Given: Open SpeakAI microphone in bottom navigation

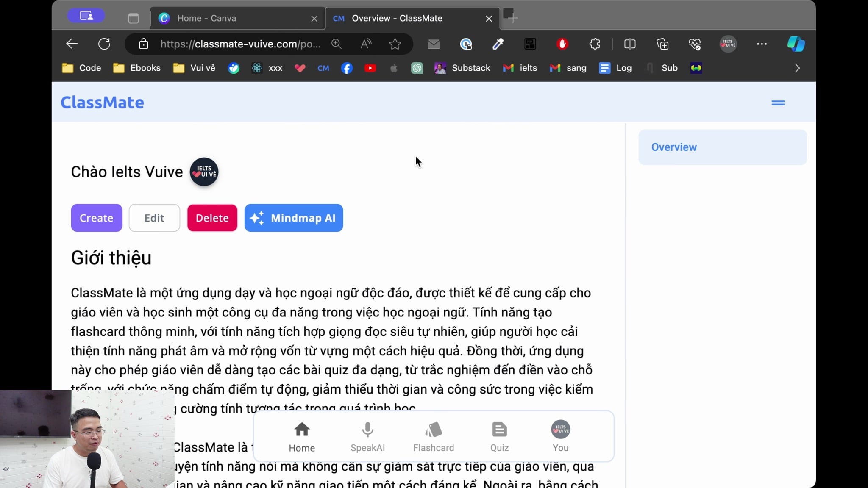Looking at the screenshot, I should click(x=367, y=437).
